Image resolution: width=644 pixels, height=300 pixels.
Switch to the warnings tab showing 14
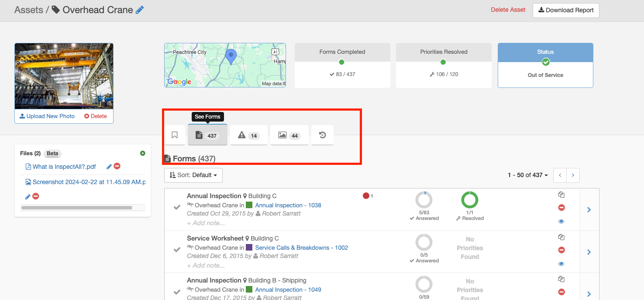[248, 135]
